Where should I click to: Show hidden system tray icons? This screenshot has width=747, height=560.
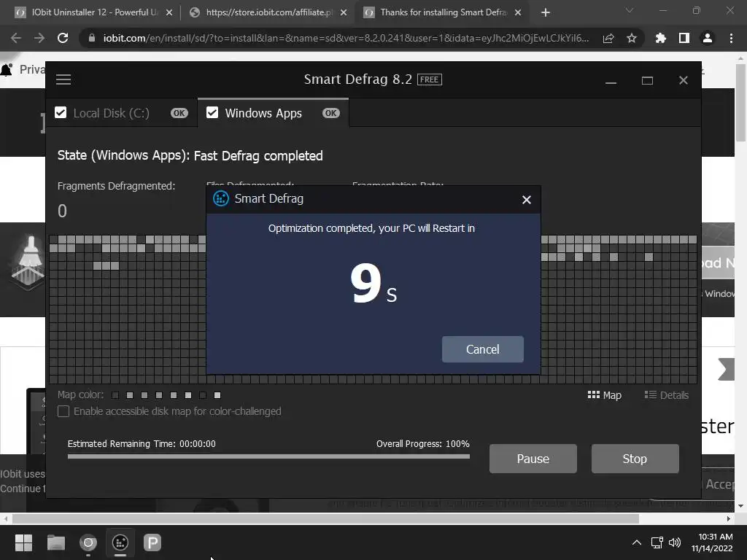636,542
